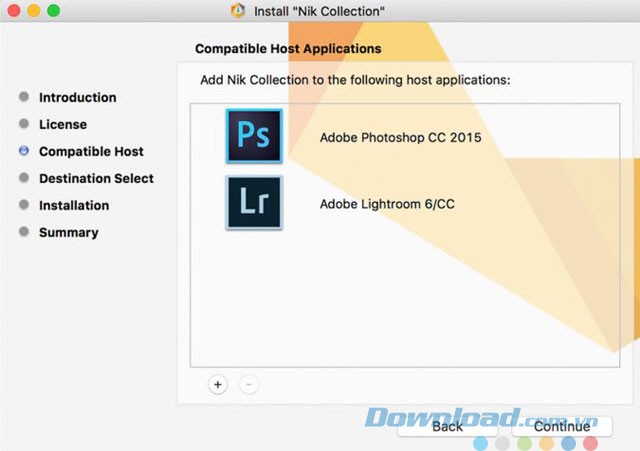Image resolution: width=640 pixels, height=451 pixels.
Task: Select the Adobe Lightroom 6/CC label
Action: [x=387, y=204]
